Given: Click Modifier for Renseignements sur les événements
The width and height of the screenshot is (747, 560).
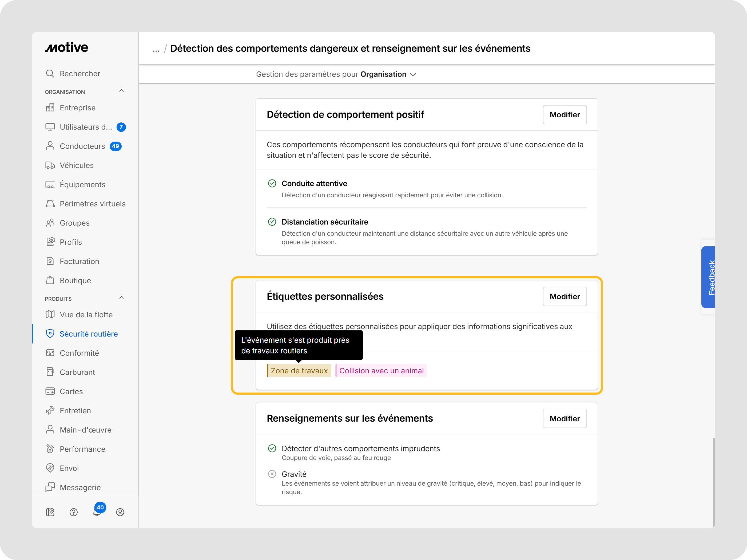Looking at the screenshot, I should tap(565, 419).
